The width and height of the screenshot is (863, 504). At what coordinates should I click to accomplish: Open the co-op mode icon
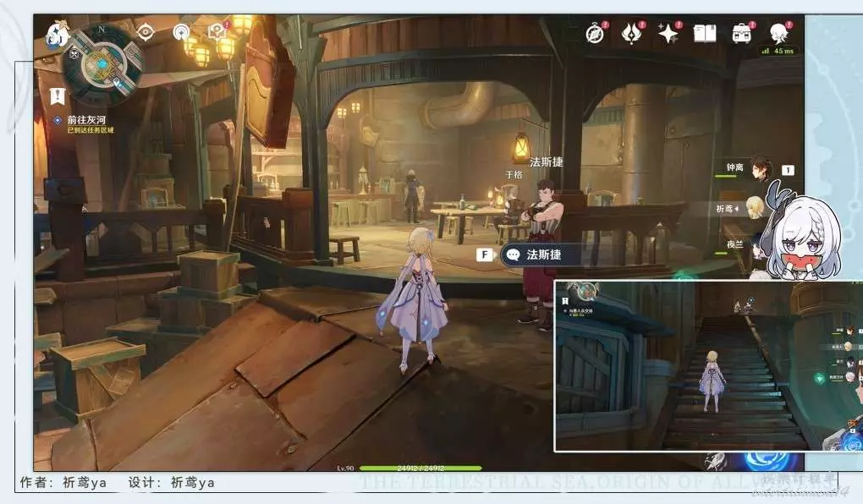(x=181, y=32)
